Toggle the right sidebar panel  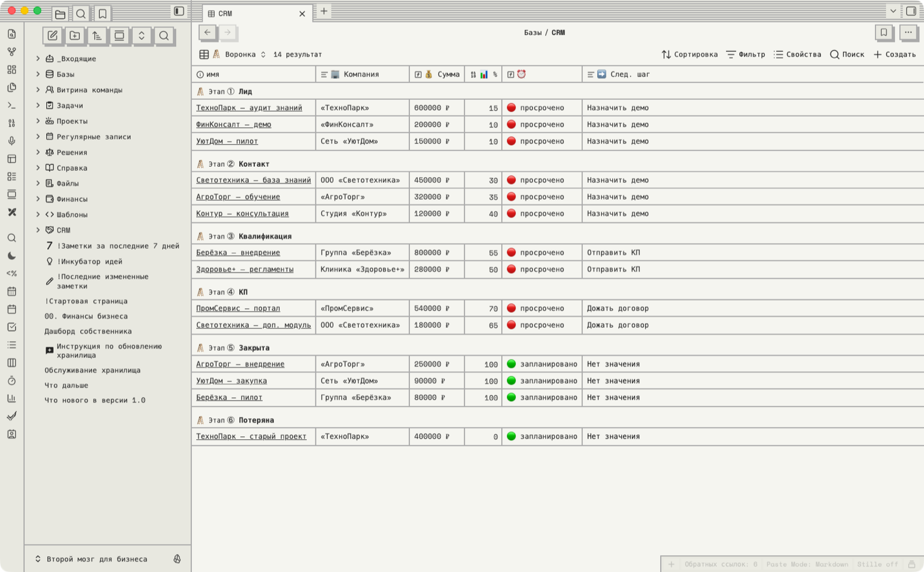point(911,11)
